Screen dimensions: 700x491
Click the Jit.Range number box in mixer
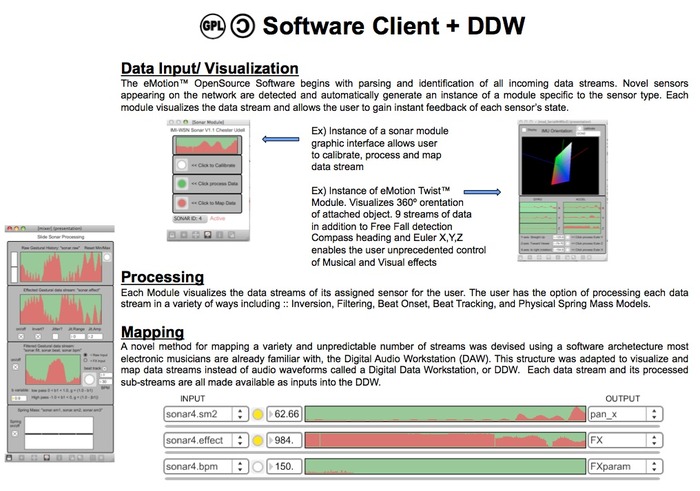click(77, 337)
